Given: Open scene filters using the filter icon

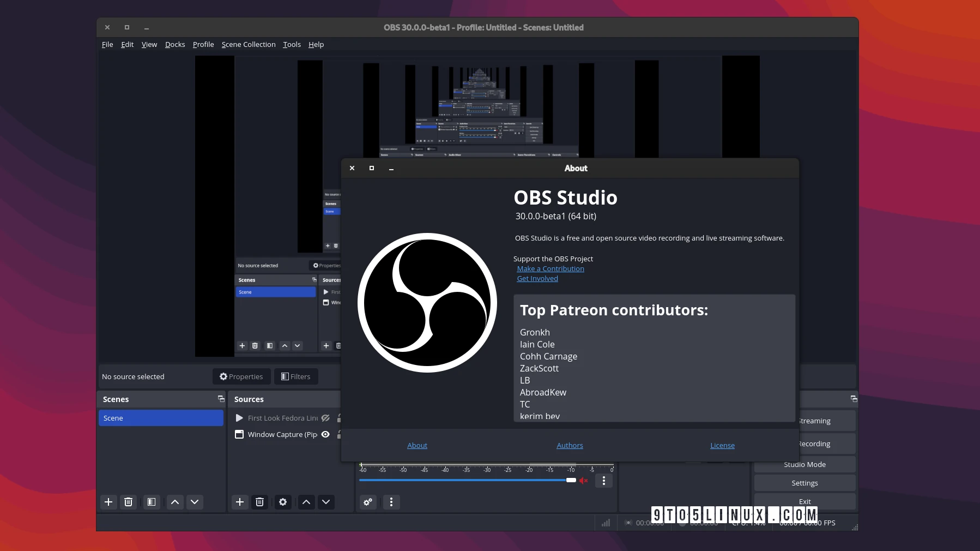Looking at the screenshot, I should click(152, 502).
